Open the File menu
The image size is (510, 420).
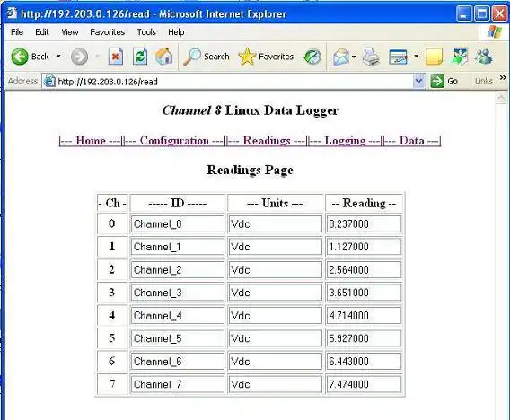pos(17,32)
